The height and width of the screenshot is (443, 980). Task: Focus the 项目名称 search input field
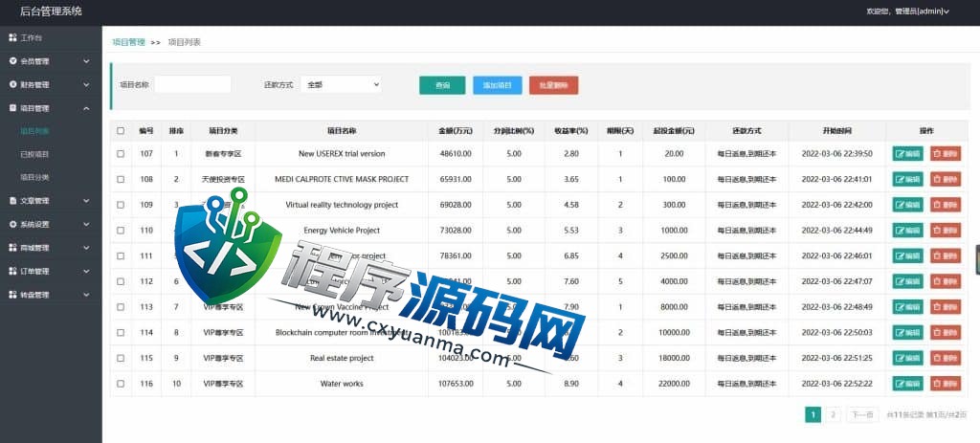pos(192,84)
